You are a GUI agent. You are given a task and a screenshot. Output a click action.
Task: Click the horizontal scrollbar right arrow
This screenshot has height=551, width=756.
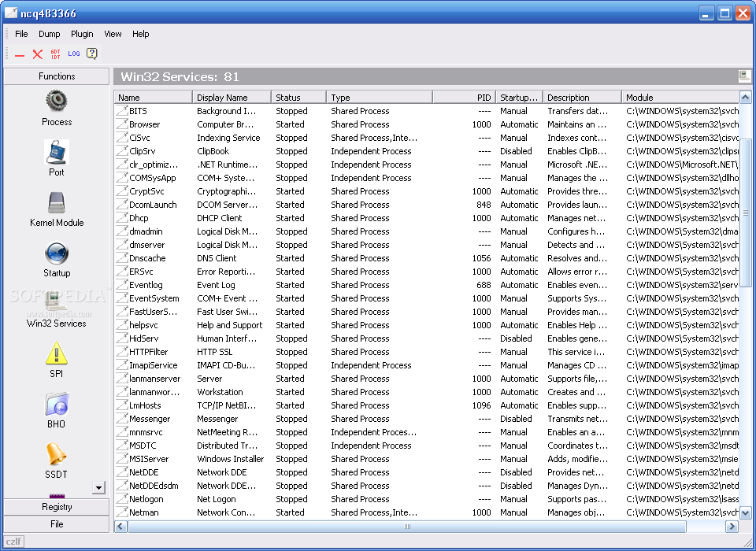coord(732,527)
